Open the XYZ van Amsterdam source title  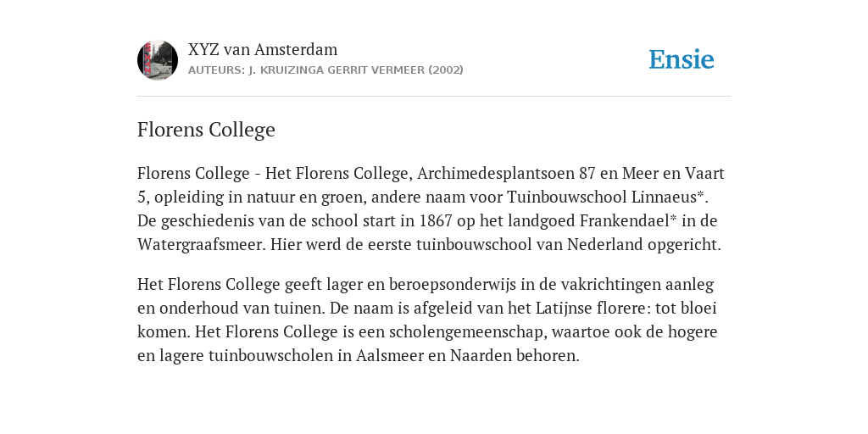[263, 49]
